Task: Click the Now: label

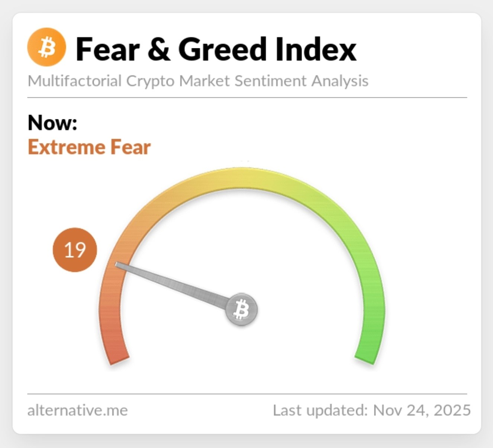Action: (x=52, y=122)
